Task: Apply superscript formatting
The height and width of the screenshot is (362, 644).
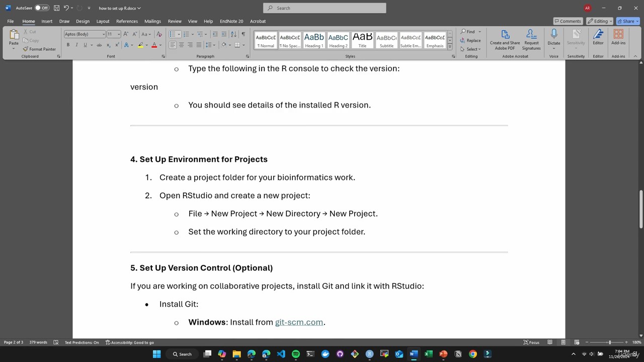Action: [x=117, y=45]
